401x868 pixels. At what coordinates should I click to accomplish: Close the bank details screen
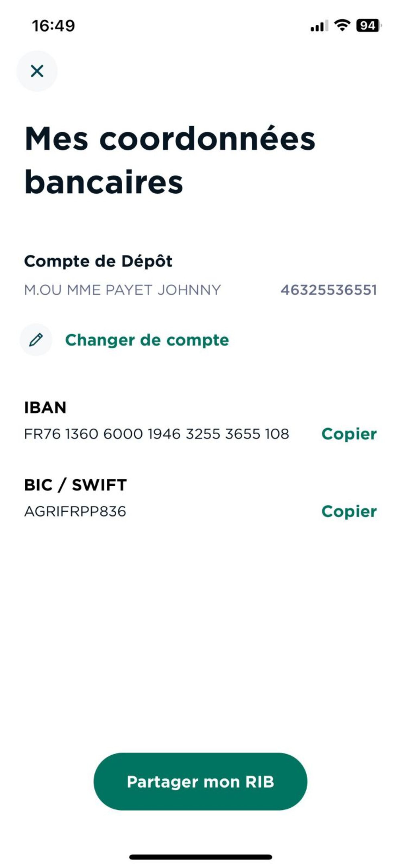pos(37,71)
